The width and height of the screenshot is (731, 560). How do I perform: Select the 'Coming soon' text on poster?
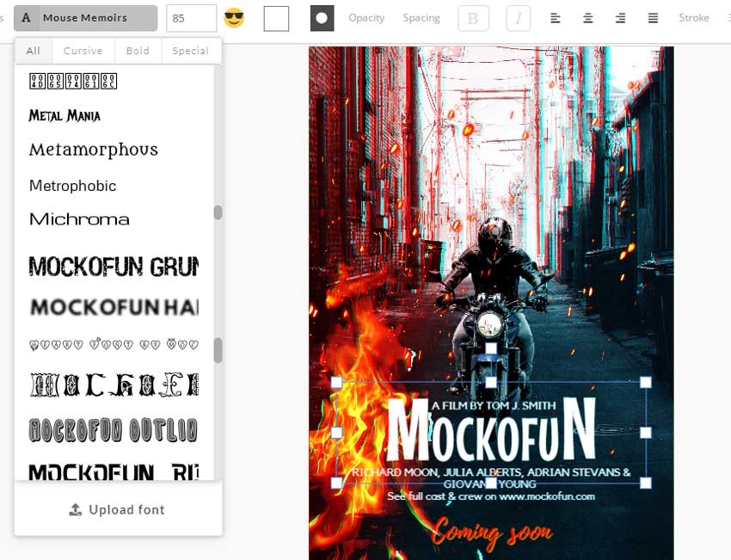click(492, 532)
